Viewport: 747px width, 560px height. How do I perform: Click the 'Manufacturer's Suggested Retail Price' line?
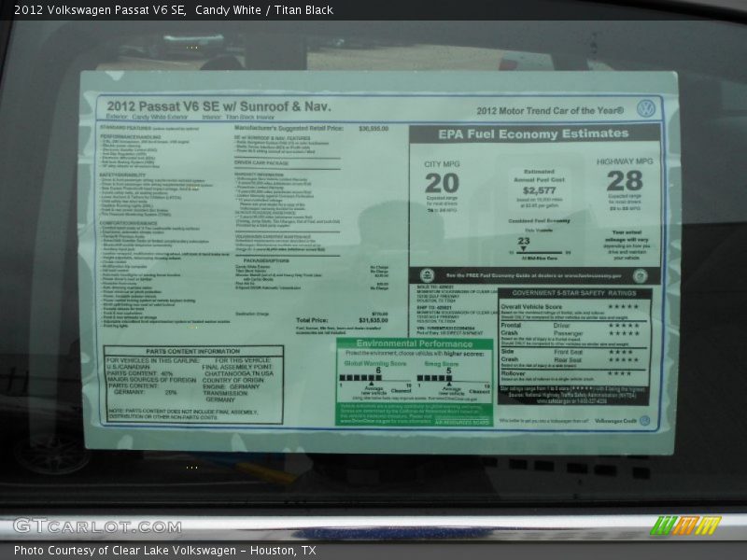pos(289,128)
